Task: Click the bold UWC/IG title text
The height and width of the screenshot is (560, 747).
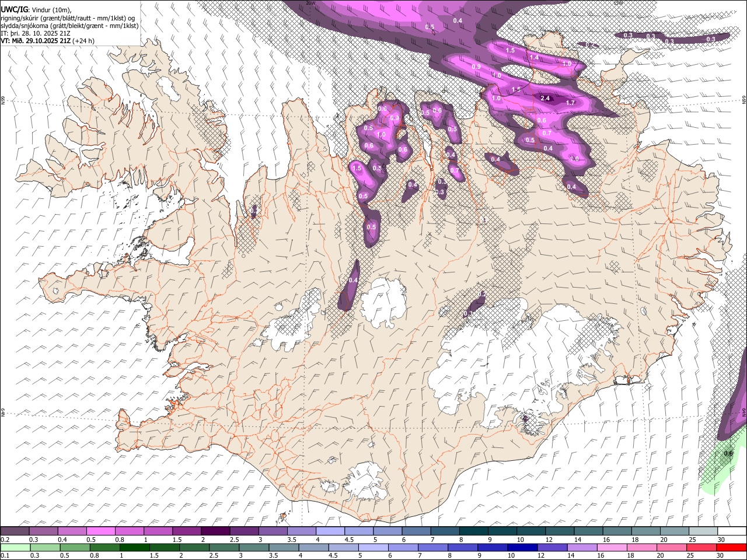Action: point(13,9)
